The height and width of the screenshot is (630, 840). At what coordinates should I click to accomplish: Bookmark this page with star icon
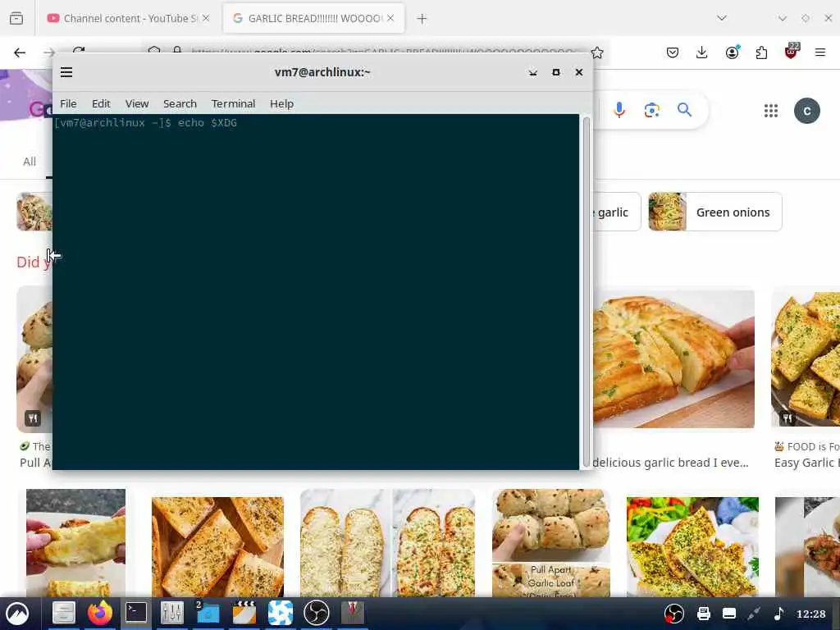(597, 52)
